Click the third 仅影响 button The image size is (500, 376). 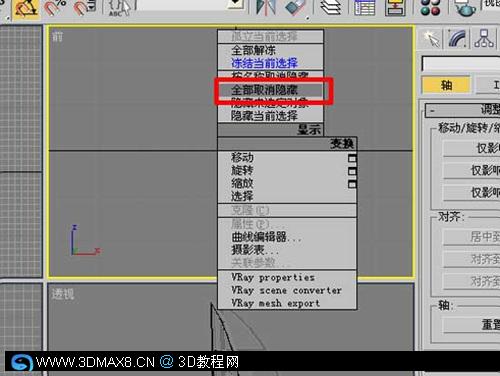pos(471,192)
